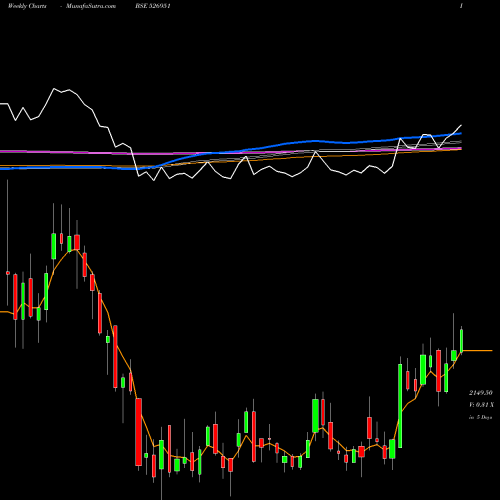The width and height of the screenshot is (500, 500).
Task: Click the tall green breakout candle before the rally
Action: coord(400,406)
